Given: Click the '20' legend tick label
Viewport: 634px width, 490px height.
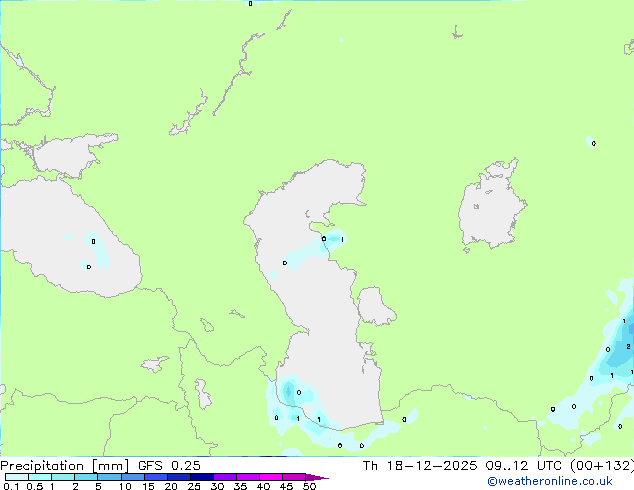Looking at the screenshot, I should tap(171, 486).
